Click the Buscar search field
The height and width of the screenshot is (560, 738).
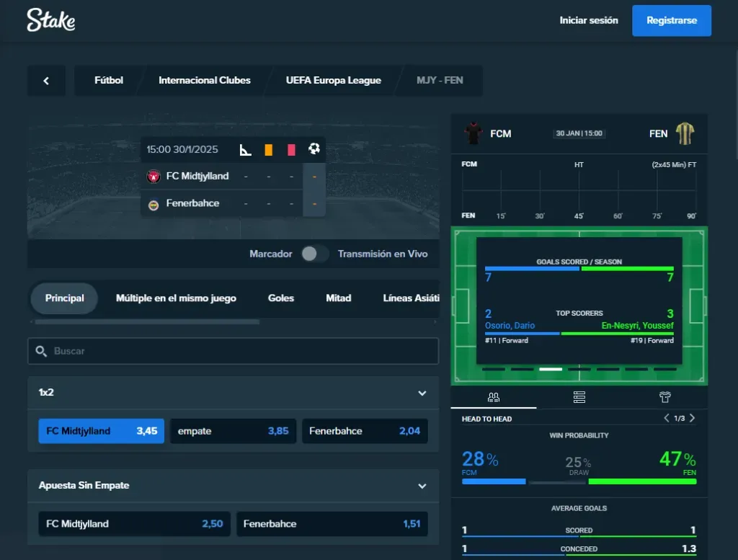point(233,351)
